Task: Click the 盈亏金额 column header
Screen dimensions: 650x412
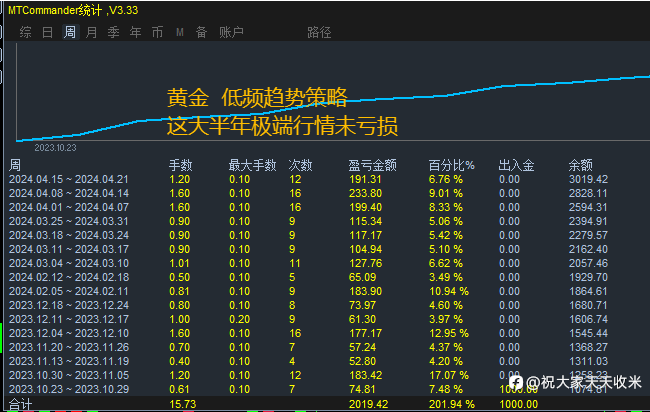Action: click(x=372, y=165)
